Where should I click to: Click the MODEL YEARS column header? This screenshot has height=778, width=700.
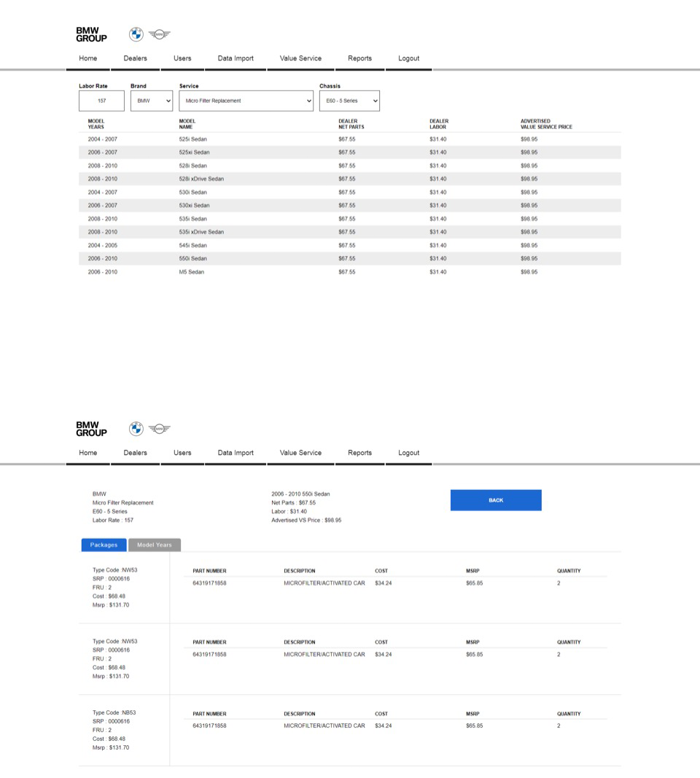(96, 124)
